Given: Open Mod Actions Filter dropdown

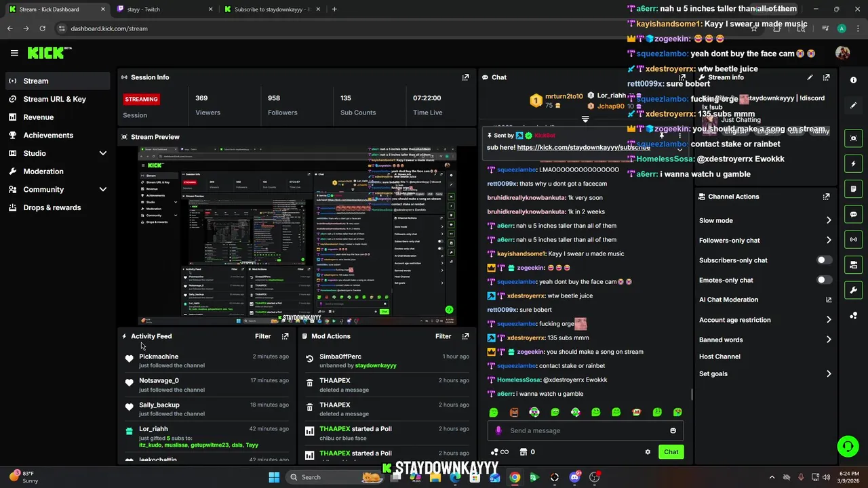Looking at the screenshot, I should [443, 336].
